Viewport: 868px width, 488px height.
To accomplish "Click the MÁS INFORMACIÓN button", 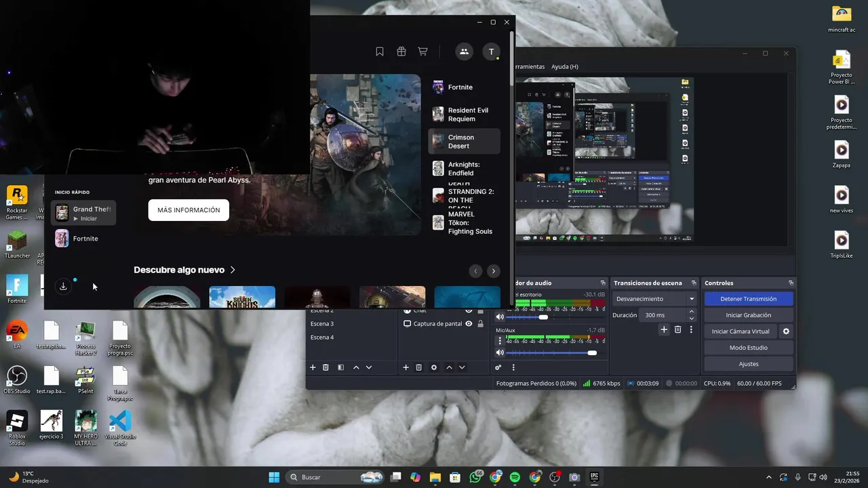I will point(189,210).
